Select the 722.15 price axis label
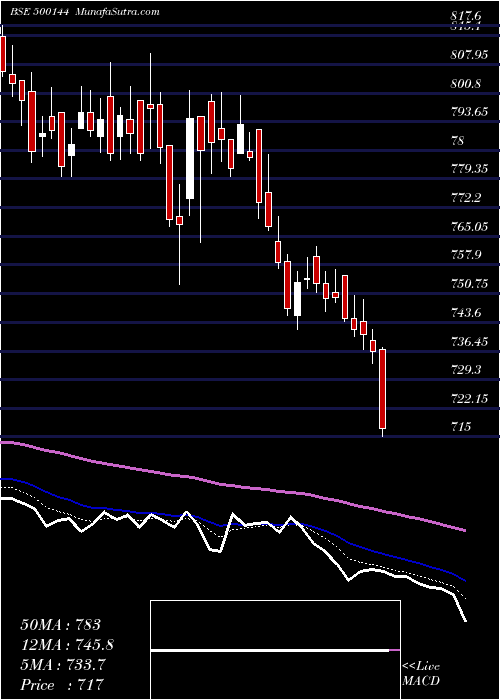Image resolution: width=500 pixels, height=700 pixels. pyautogui.click(x=469, y=398)
